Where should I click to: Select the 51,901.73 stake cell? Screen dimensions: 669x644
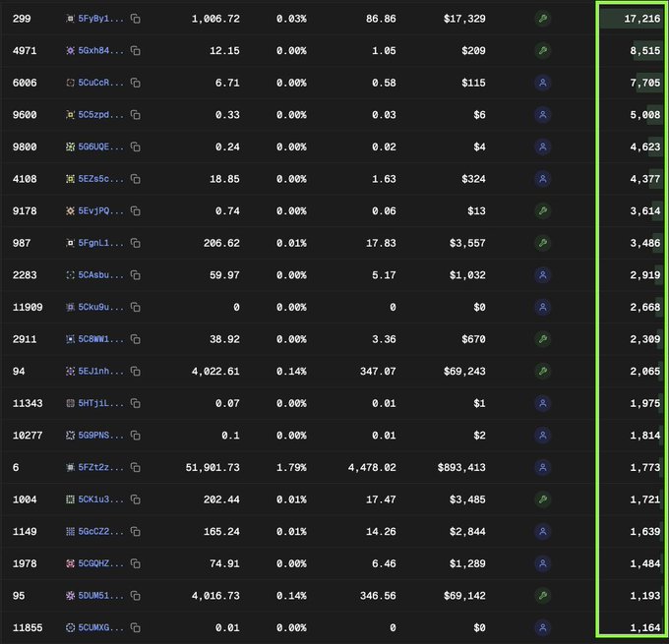(213, 467)
